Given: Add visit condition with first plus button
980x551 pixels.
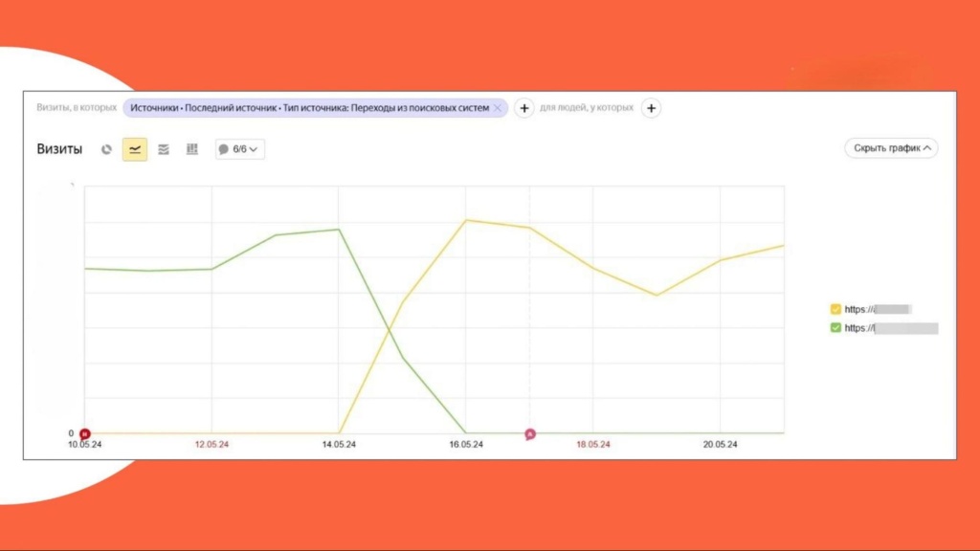Looking at the screenshot, I should 524,108.
